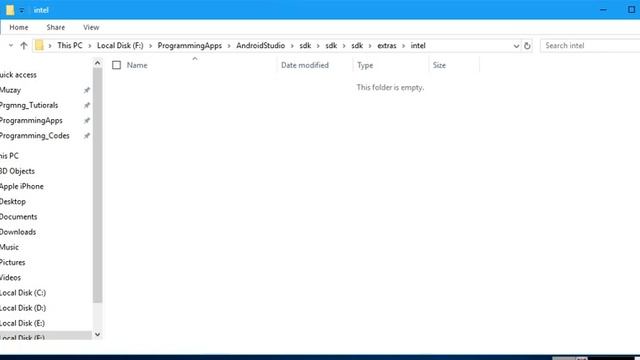Navigate to Local Disk (F:) in the breadcrumb
Screen dimensions: 640x360
[120, 46]
